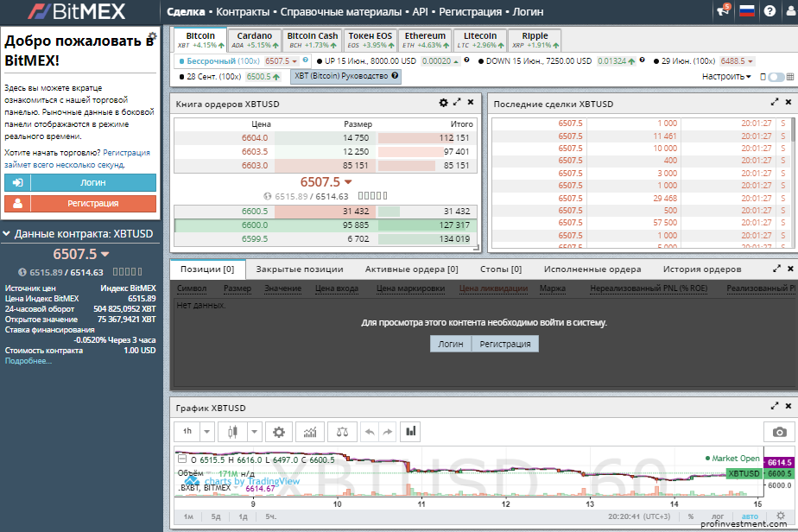Click the compare symbols scales icon

coord(343,432)
